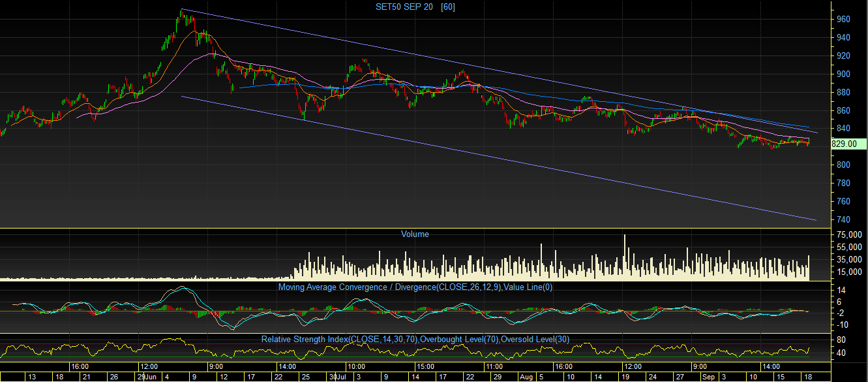The height and width of the screenshot is (382, 868).
Task: Click the 29Jun date axis label
Action: [x=147, y=377]
